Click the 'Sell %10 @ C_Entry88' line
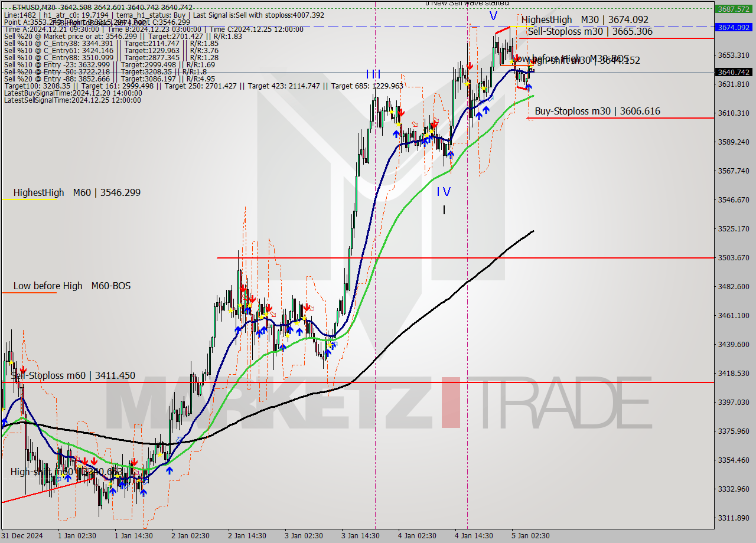This screenshot has height=543, width=756. click(x=111, y=57)
